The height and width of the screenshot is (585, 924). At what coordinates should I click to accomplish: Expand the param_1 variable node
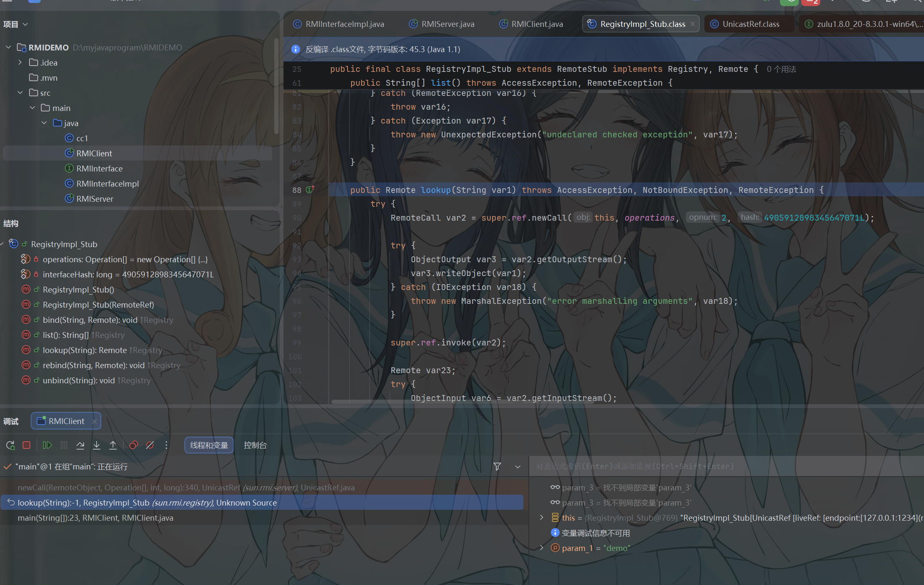click(542, 548)
